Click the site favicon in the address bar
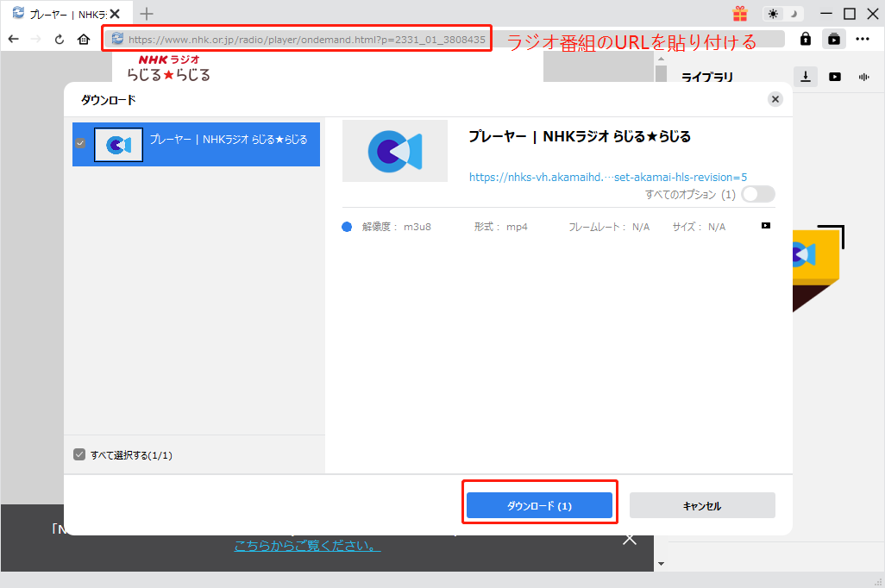The height and width of the screenshot is (588, 885). (x=117, y=39)
